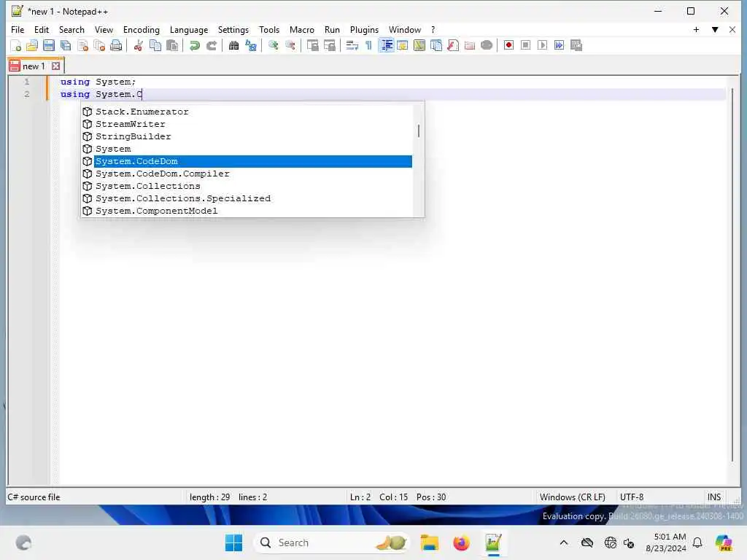
Task: Click the Close All toolbar icon
Action: point(99,45)
